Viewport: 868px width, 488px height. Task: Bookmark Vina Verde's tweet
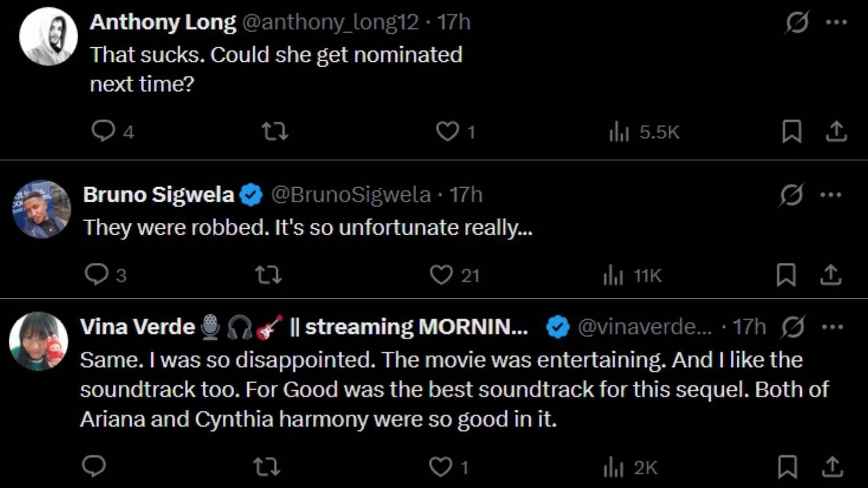(787, 466)
